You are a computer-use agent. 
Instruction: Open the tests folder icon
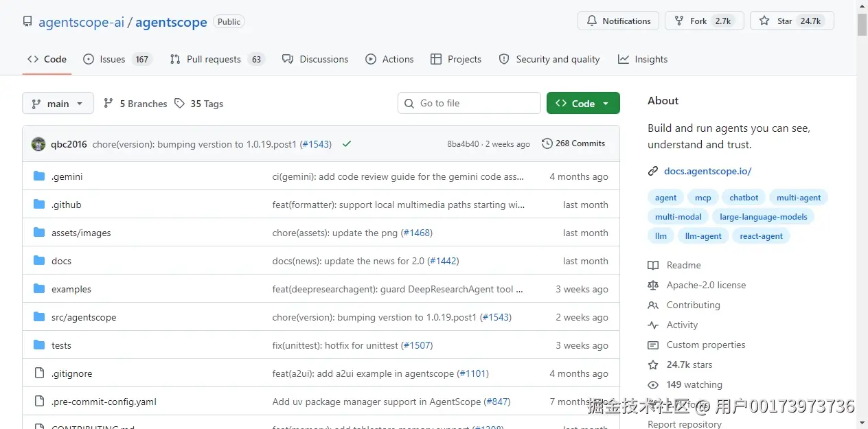pyautogui.click(x=39, y=345)
